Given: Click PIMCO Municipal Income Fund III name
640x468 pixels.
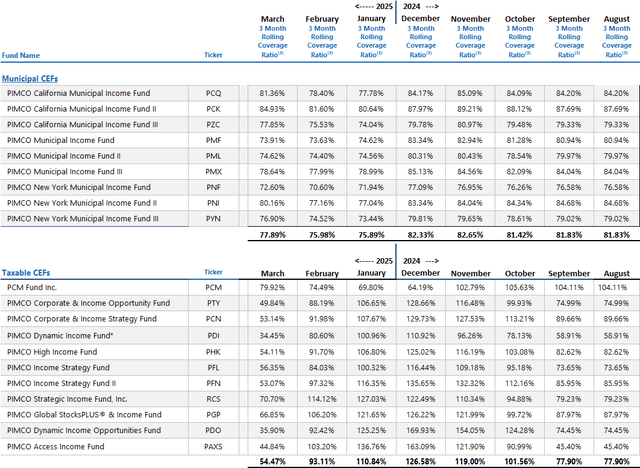Looking at the screenshot, I should click(64, 172).
